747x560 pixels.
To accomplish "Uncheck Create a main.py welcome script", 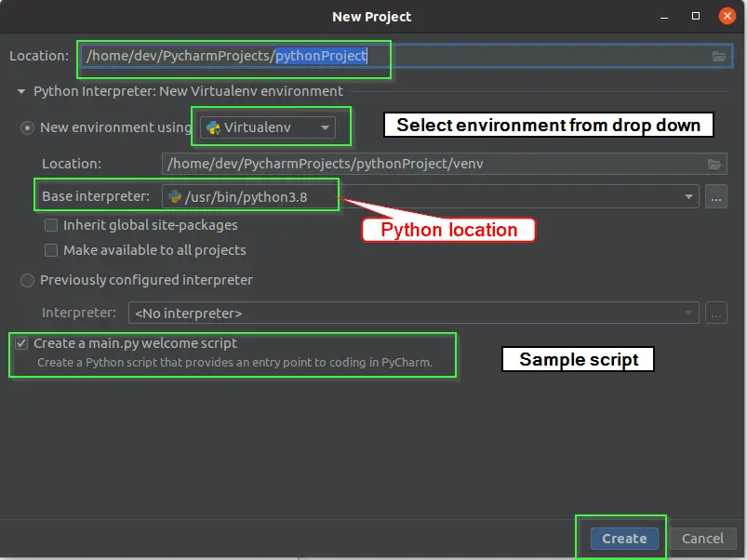I will coord(21,343).
